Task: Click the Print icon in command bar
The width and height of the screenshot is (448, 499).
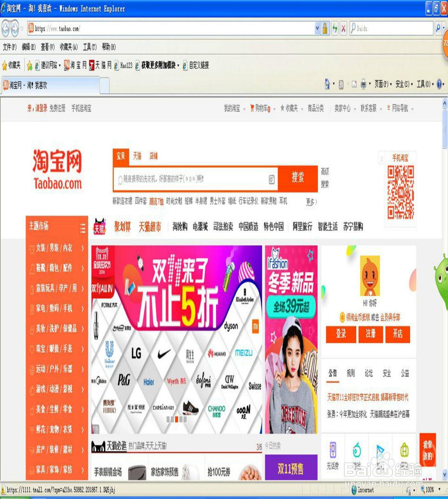Action: [x=363, y=84]
